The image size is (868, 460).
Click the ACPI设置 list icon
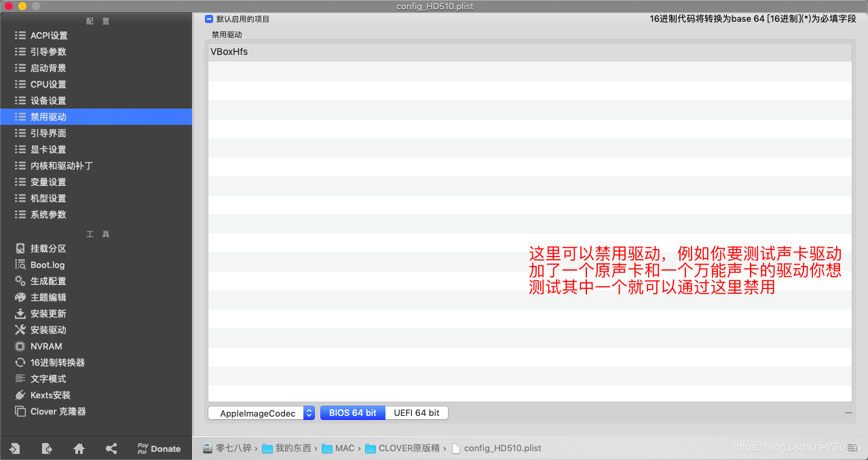20,35
